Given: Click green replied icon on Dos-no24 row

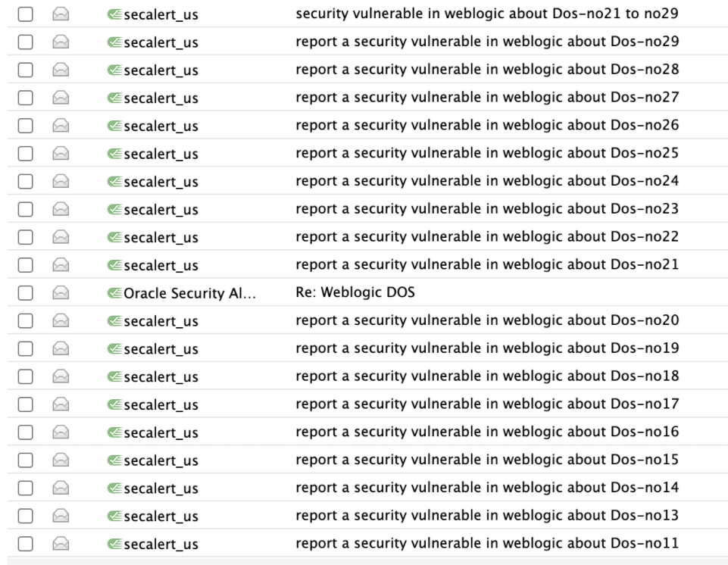Looking at the screenshot, I should pos(114,182).
